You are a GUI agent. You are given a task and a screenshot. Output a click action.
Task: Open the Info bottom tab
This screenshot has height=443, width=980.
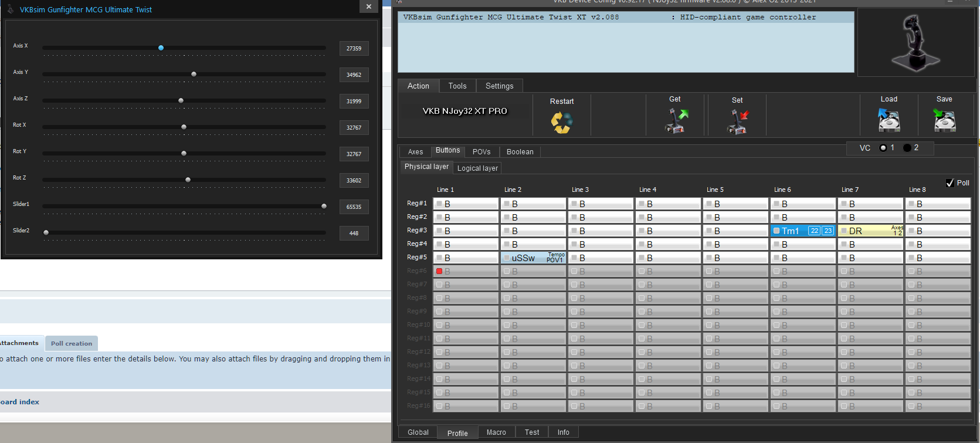(x=563, y=432)
